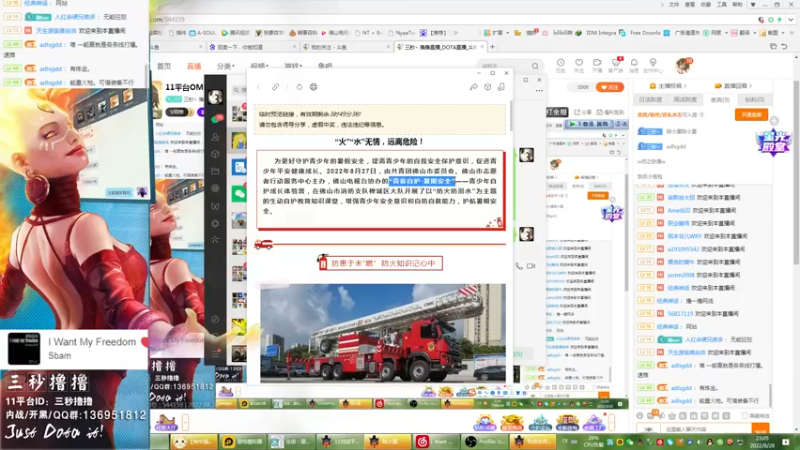Toggle the 屏蔽特效 checkbox in chat
800x450 pixels.
coord(744,416)
